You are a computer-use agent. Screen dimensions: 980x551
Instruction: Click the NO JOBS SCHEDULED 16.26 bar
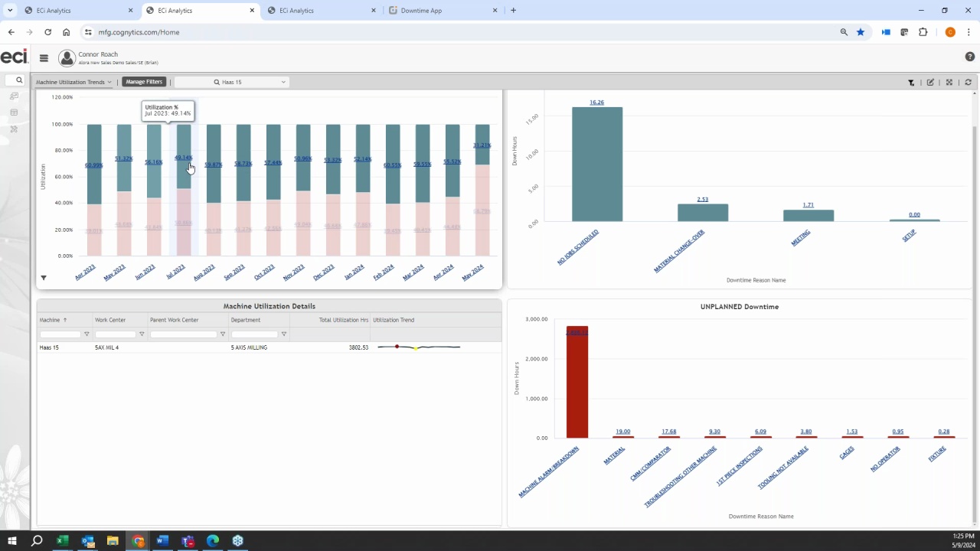click(x=597, y=165)
